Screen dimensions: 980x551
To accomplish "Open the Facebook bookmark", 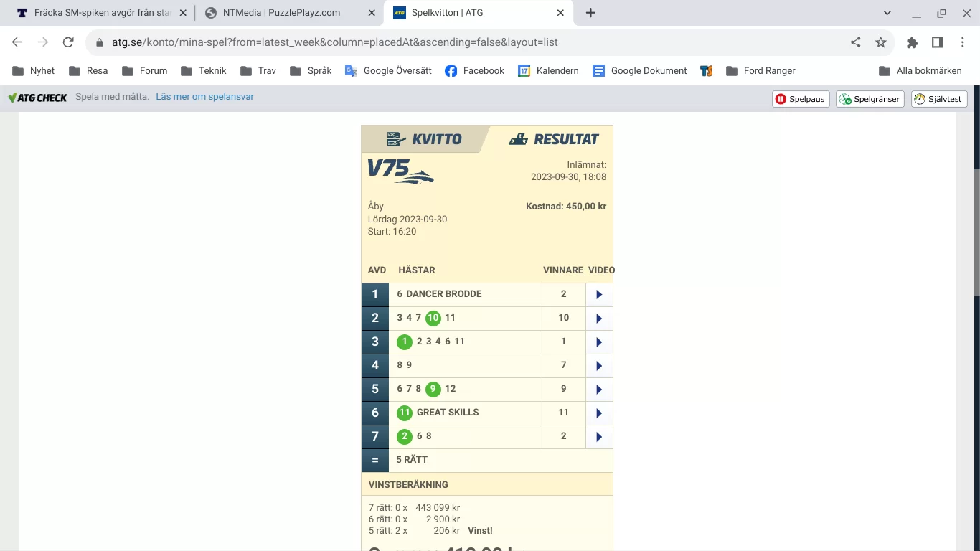I will [x=474, y=71].
